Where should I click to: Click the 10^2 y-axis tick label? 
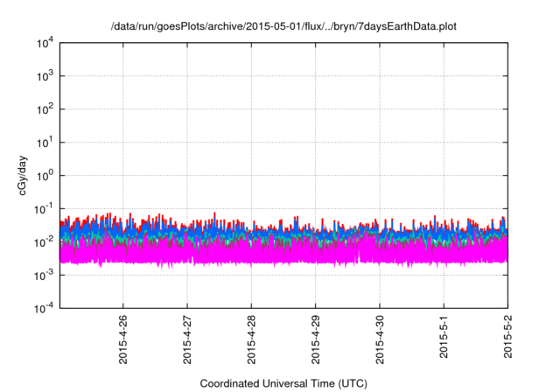(x=45, y=109)
